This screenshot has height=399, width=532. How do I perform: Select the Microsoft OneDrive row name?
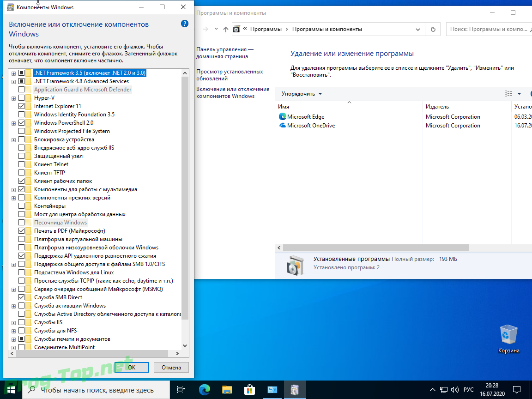(x=311, y=125)
